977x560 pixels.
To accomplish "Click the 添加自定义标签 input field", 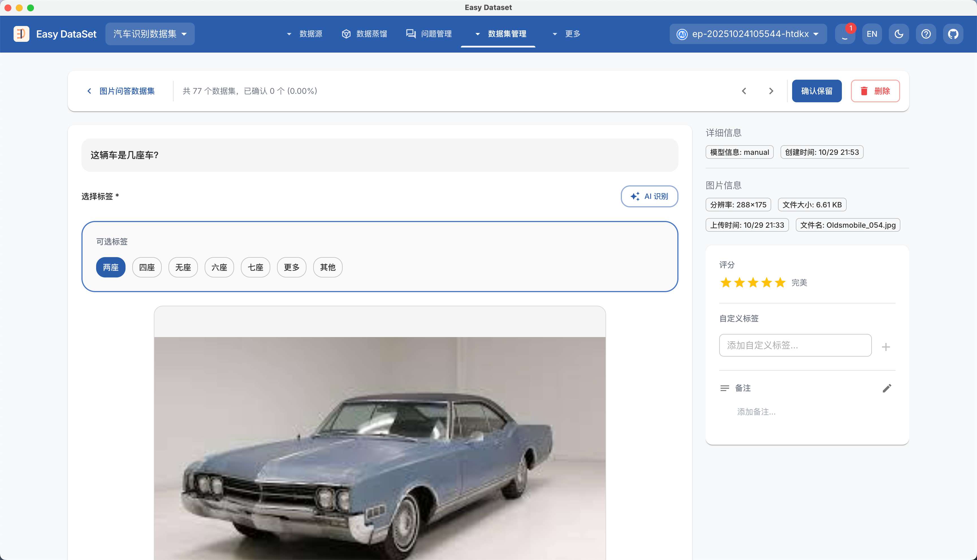I will pyautogui.click(x=795, y=345).
